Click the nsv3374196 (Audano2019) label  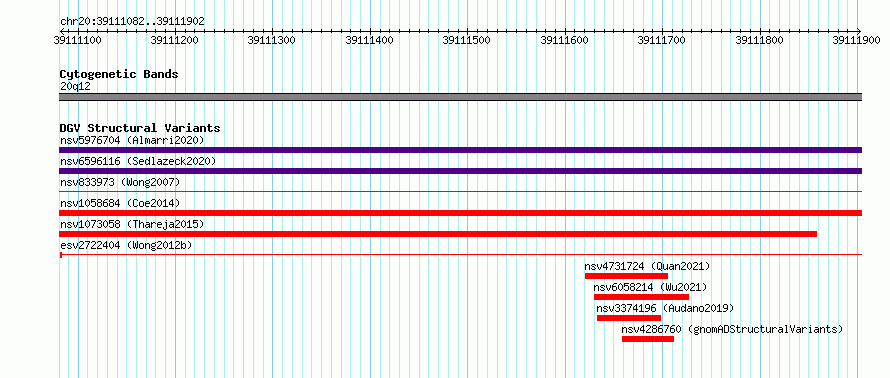[x=665, y=308]
